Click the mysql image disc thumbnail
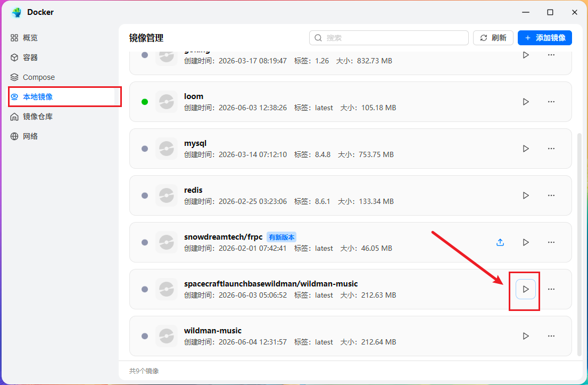The height and width of the screenshot is (385, 588). click(x=166, y=149)
